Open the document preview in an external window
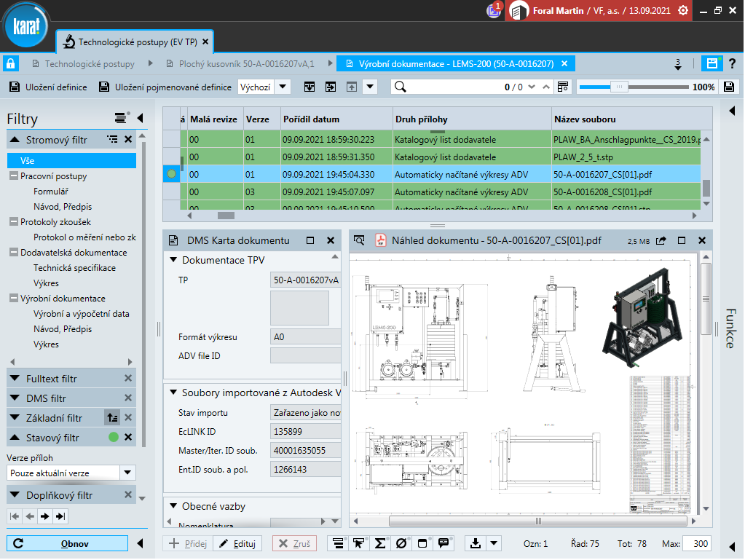The width and height of the screenshot is (745, 560). [x=661, y=240]
